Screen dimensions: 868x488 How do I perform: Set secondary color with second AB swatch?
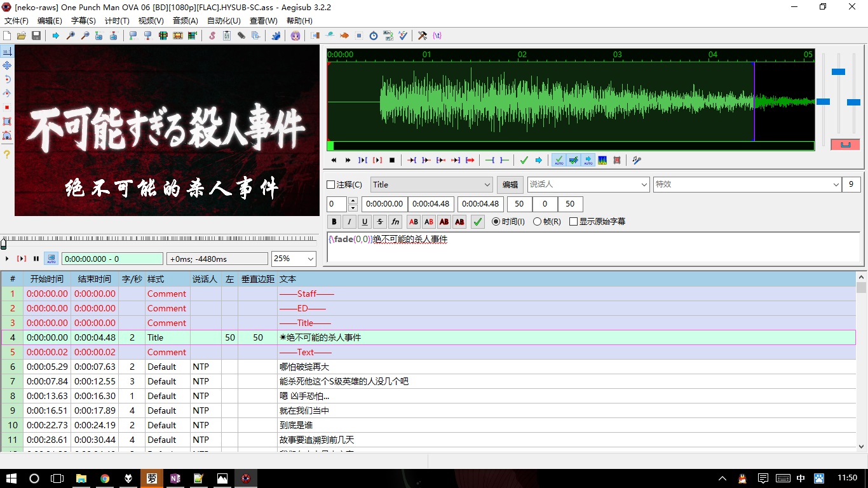click(429, 222)
